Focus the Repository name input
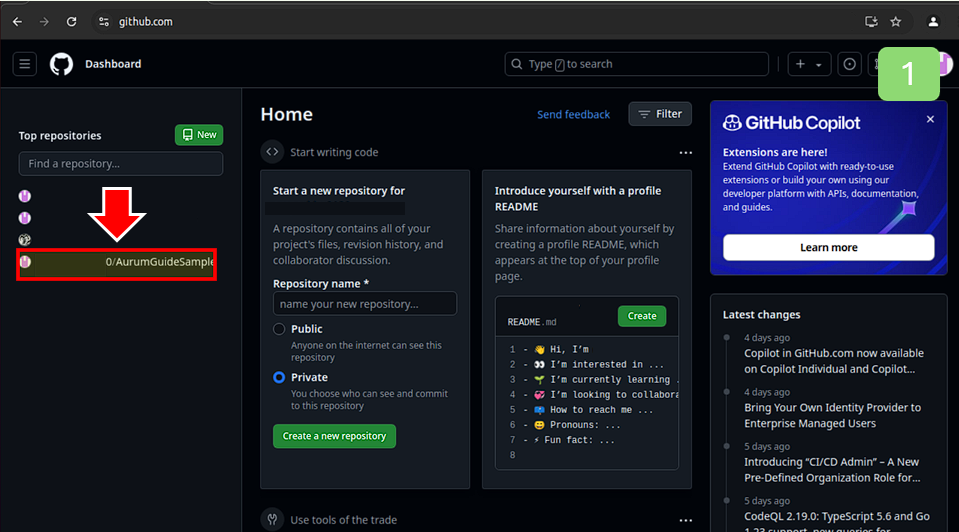Screen dimensions: 959x532 (x=365, y=304)
